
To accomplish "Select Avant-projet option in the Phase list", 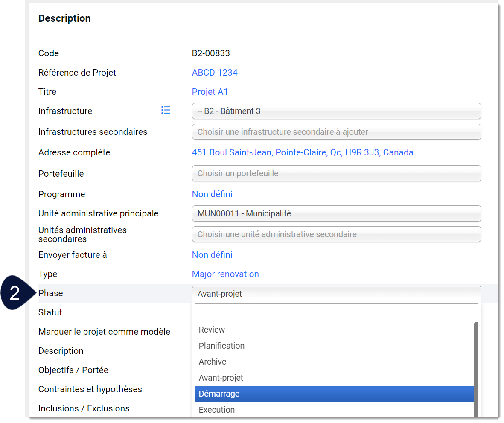I will tap(334, 378).
